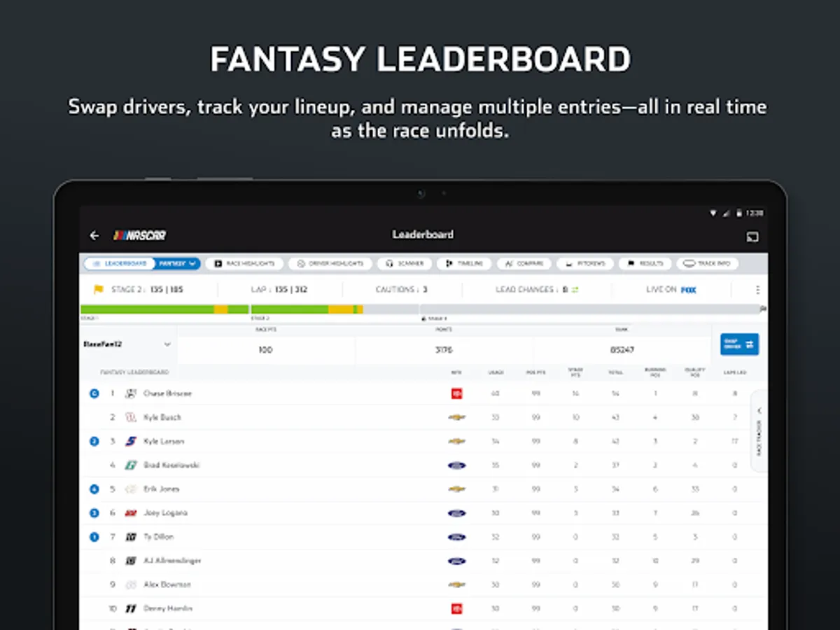Image resolution: width=840 pixels, height=630 pixels.
Task: Click Kyle Larson's blue roster badge
Action: tap(94, 441)
